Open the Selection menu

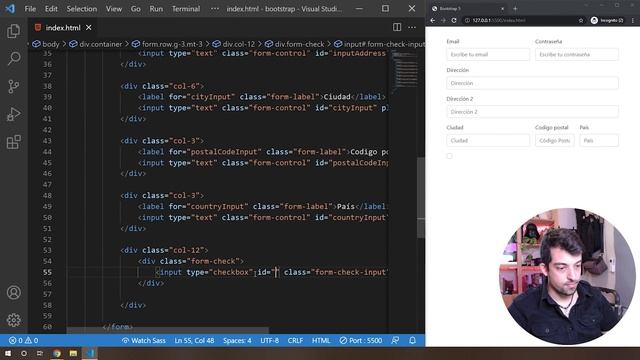[x=82, y=9]
